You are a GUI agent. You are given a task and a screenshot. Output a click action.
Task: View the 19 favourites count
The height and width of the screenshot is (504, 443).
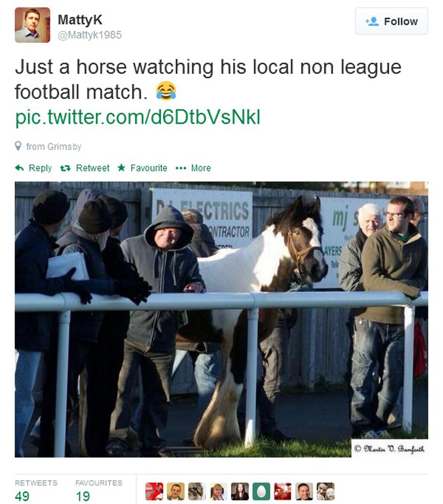[x=82, y=496]
